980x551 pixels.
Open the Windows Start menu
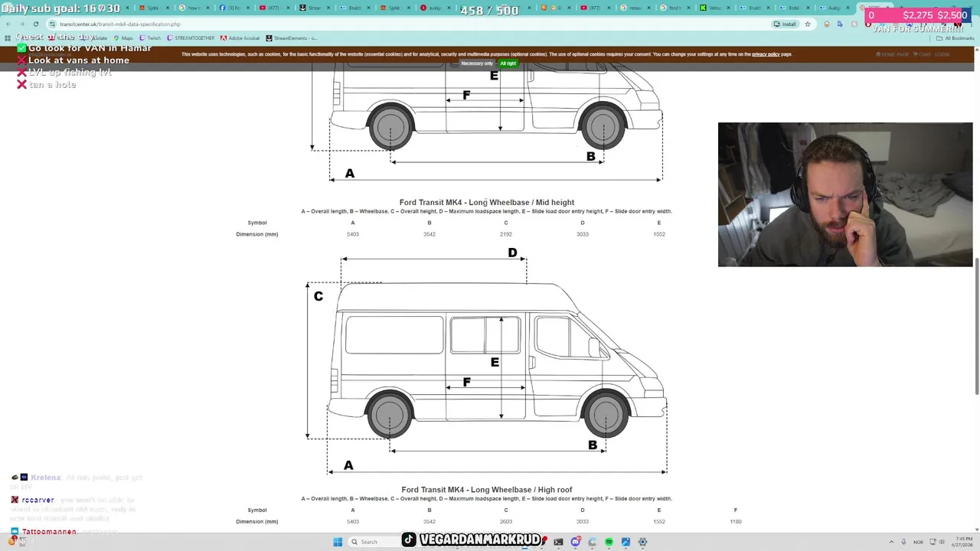tap(338, 542)
